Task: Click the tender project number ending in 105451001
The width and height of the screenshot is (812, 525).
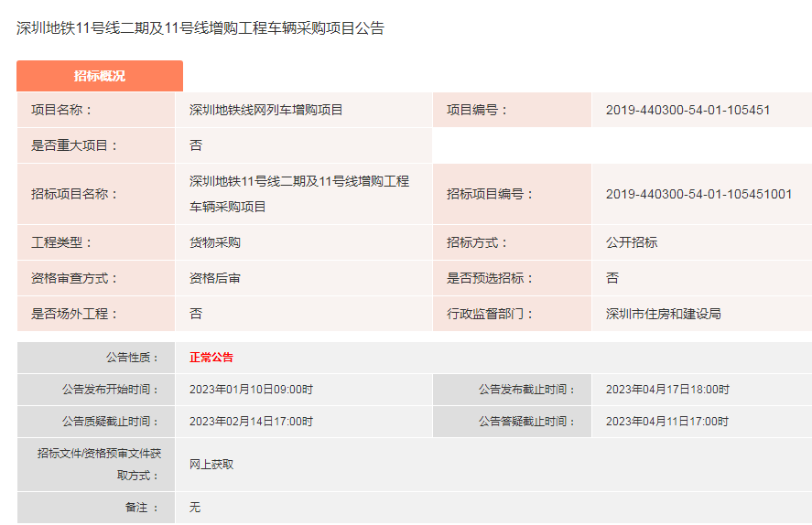Action: [x=698, y=194]
